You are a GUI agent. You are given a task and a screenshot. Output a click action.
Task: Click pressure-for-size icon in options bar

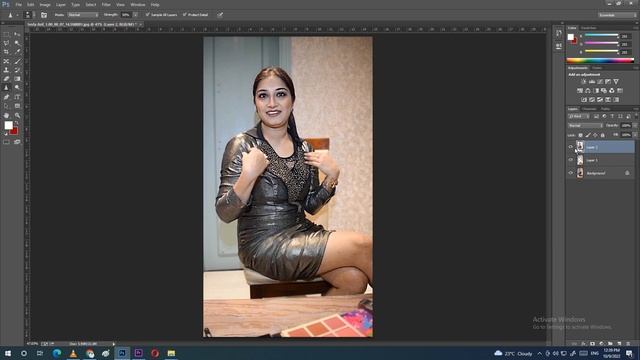click(x=220, y=15)
